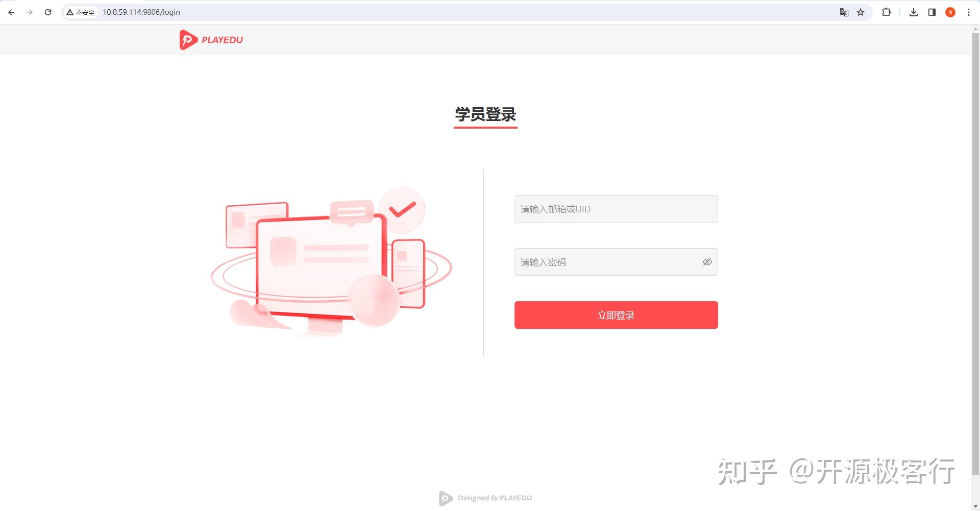Image resolution: width=980 pixels, height=511 pixels.
Task: Open the downloads icon in the toolbar
Action: (x=914, y=12)
